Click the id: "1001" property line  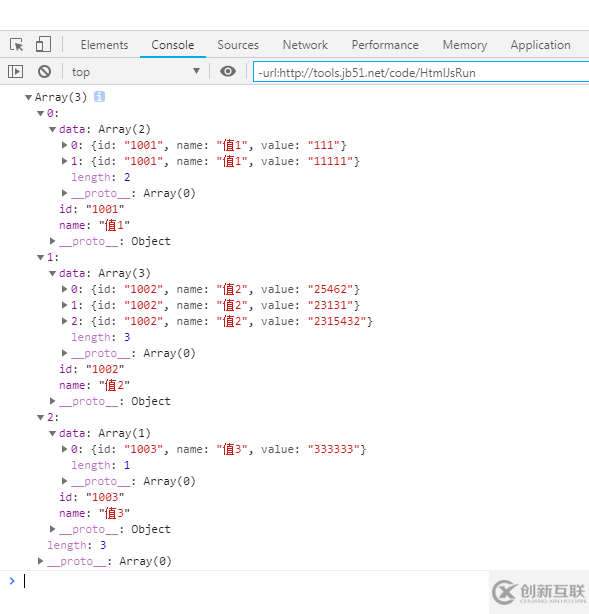click(92, 209)
